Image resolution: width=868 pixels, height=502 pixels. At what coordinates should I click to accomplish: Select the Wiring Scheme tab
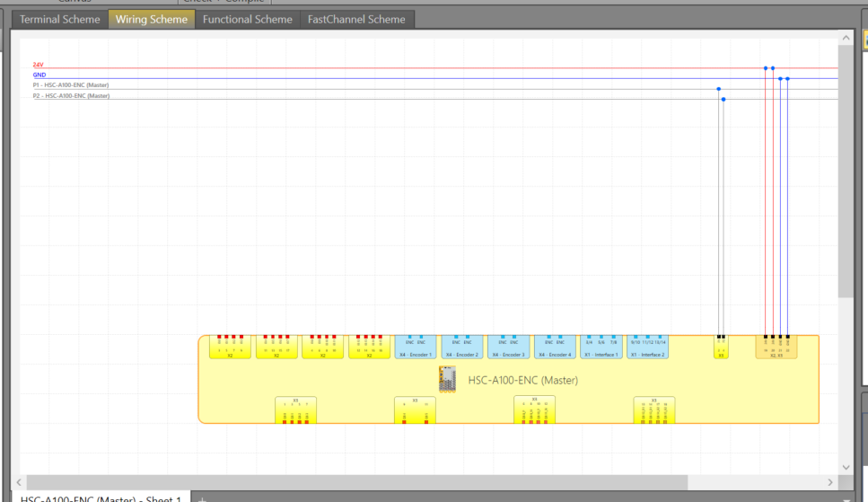[152, 20]
